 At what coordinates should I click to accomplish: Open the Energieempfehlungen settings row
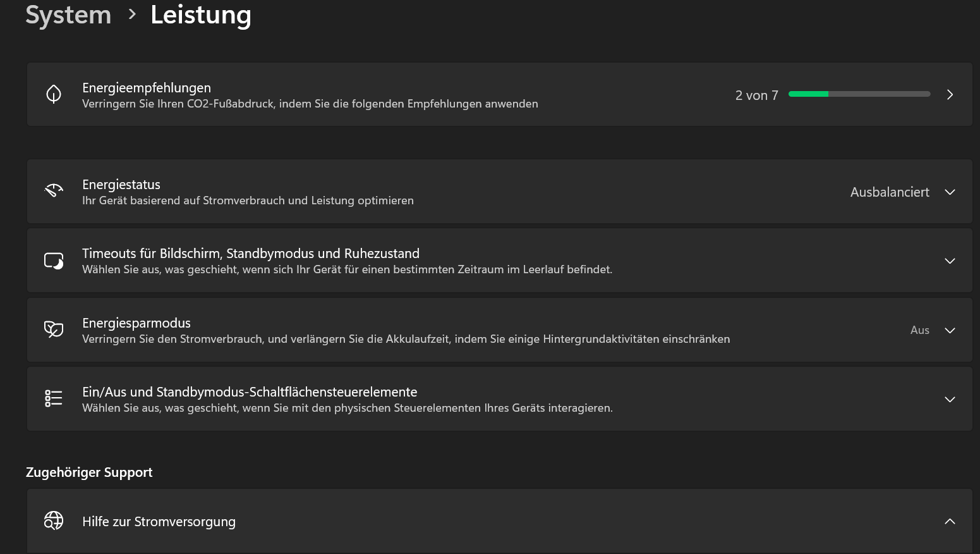pyautogui.click(x=379, y=95)
